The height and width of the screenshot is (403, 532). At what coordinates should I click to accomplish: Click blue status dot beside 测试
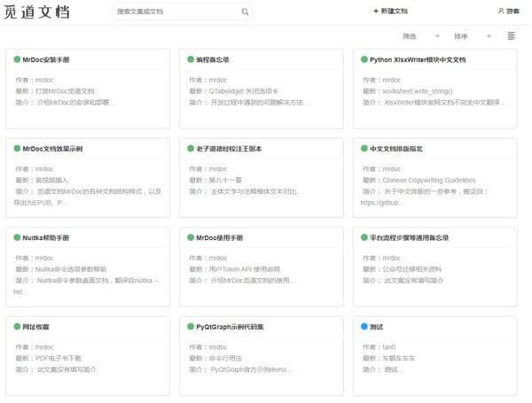364,326
